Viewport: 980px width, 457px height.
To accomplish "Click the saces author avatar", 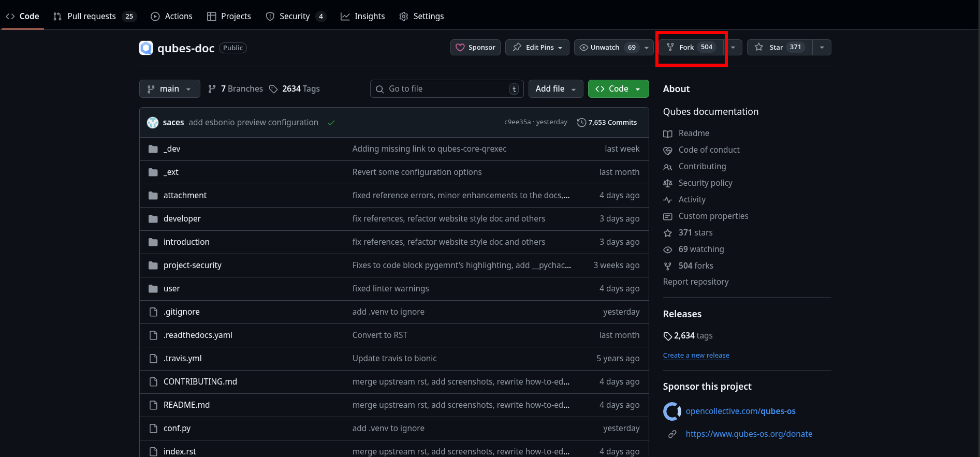I will pos(153,123).
